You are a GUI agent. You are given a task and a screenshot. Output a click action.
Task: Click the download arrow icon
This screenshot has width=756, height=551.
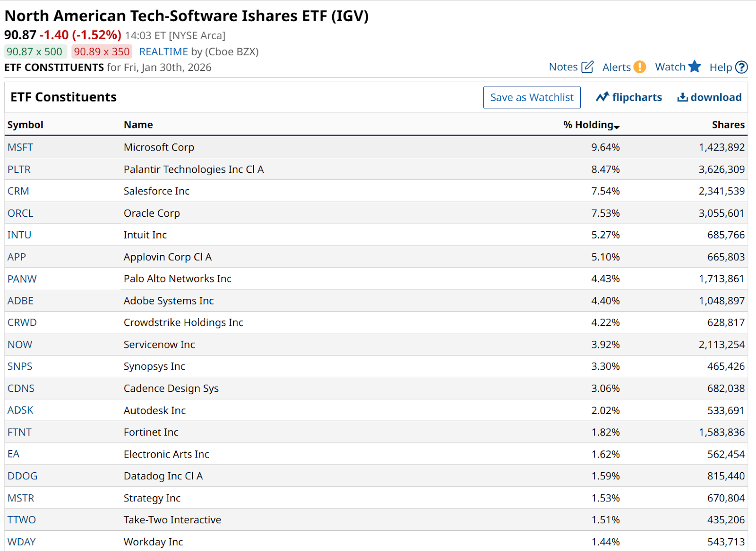point(682,97)
